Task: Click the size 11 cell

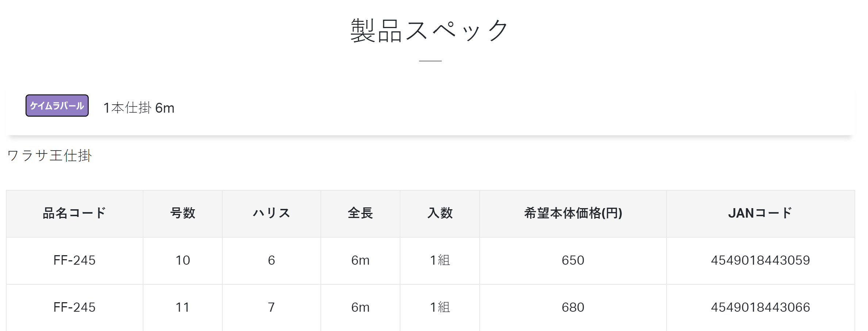Action: (183, 308)
